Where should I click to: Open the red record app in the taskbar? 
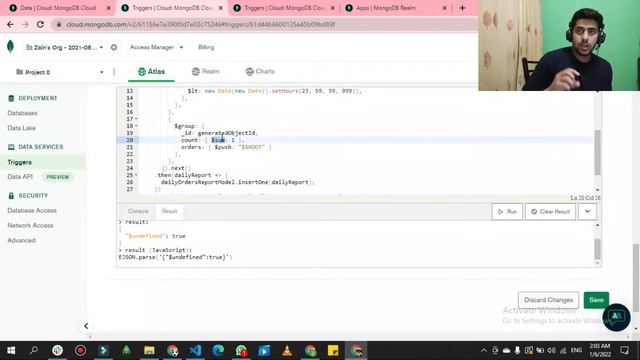[x=80, y=350]
